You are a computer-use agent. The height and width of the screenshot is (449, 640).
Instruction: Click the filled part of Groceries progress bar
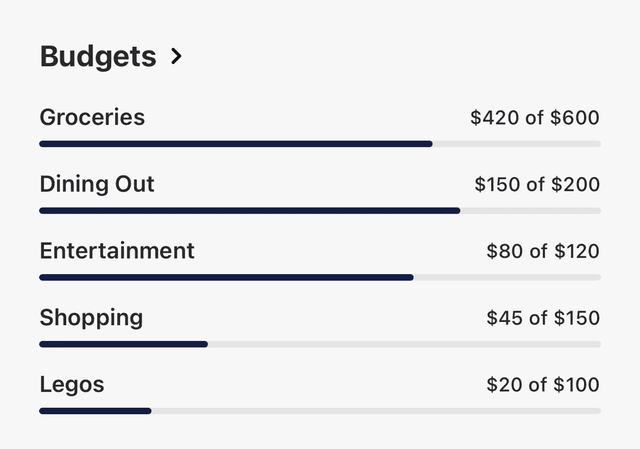click(x=236, y=144)
